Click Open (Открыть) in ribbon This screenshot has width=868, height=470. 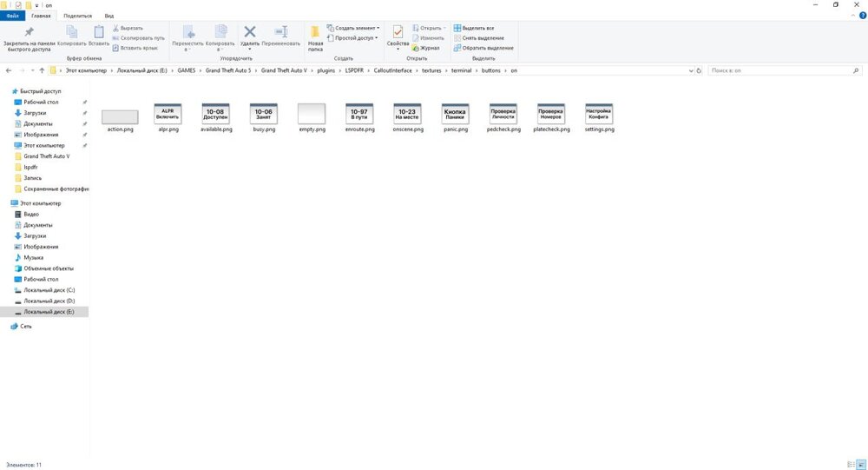(429, 28)
